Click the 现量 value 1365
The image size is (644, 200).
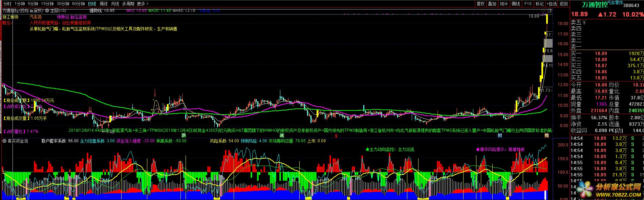(602, 104)
